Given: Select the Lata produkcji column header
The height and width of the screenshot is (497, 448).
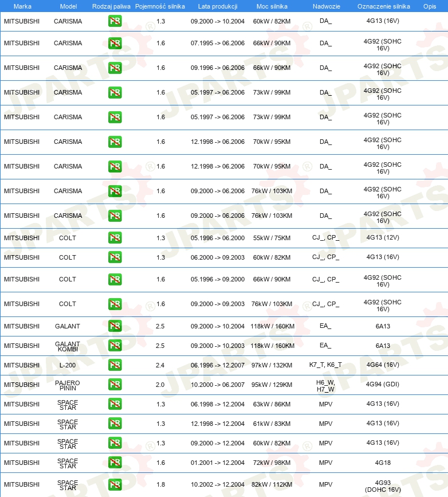Looking at the screenshot, I should coord(218,6).
